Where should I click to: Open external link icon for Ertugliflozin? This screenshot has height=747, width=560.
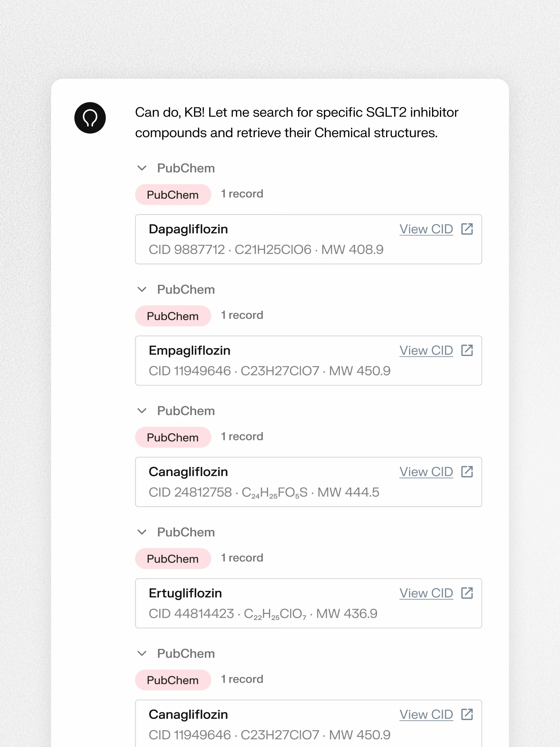[x=467, y=593]
